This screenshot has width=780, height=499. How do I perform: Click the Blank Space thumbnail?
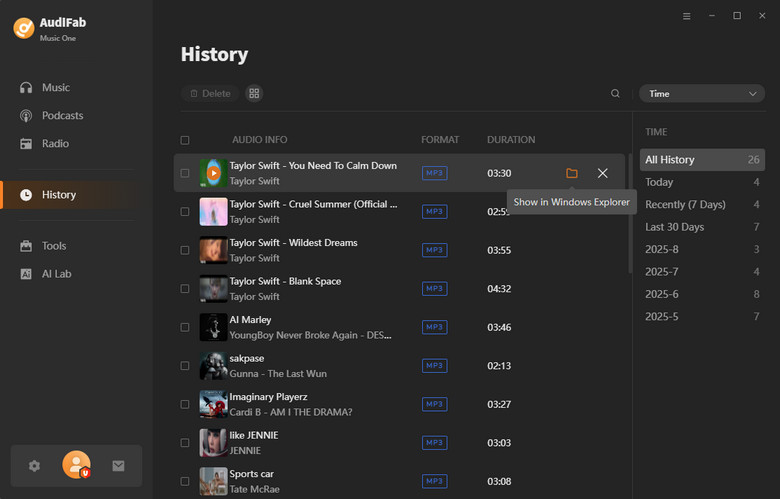pos(213,289)
